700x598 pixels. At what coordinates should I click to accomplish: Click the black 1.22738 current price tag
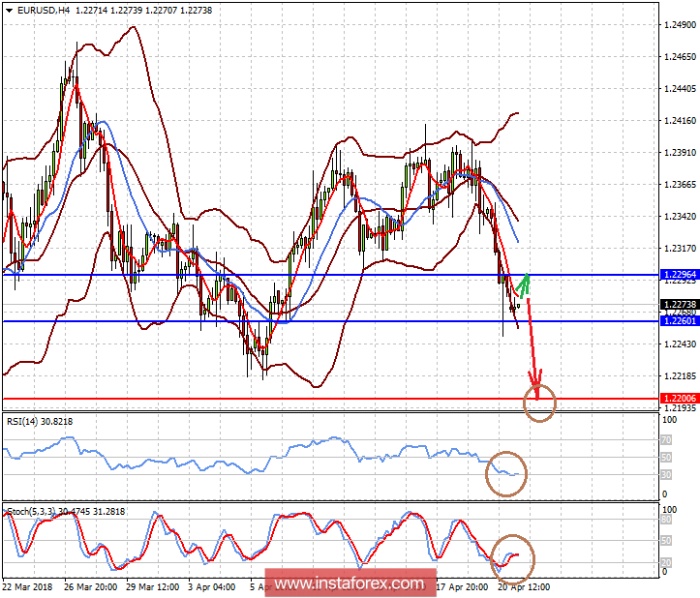(x=680, y=305)
